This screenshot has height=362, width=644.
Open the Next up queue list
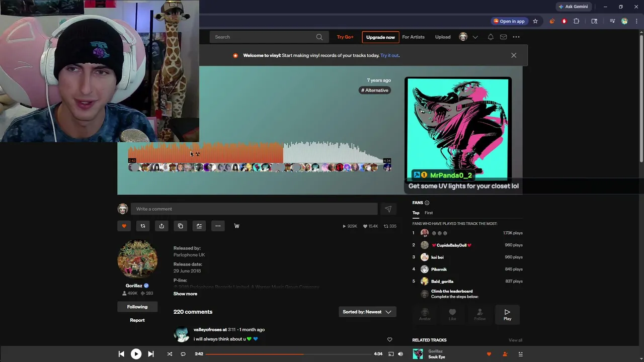[520, 354]
